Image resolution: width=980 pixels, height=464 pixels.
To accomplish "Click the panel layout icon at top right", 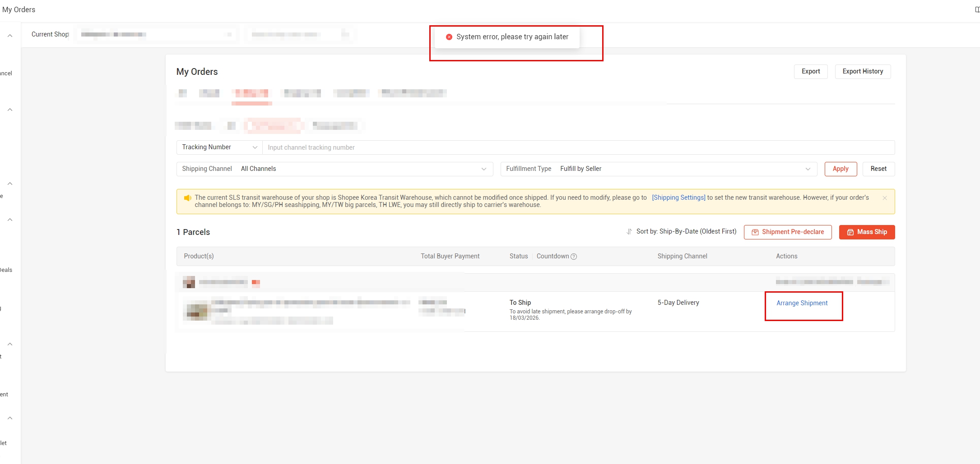I will (x=977, y=9).
